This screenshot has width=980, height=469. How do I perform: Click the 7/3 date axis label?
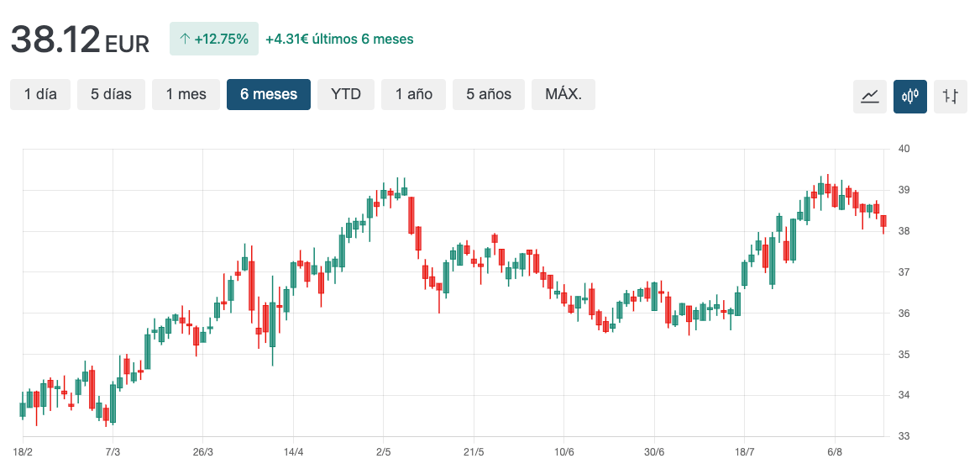113,452
